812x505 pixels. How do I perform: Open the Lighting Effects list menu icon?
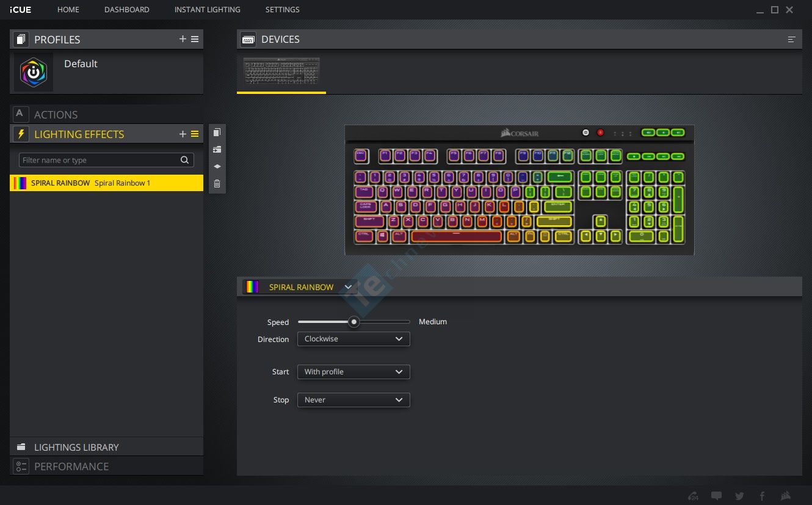195,134
